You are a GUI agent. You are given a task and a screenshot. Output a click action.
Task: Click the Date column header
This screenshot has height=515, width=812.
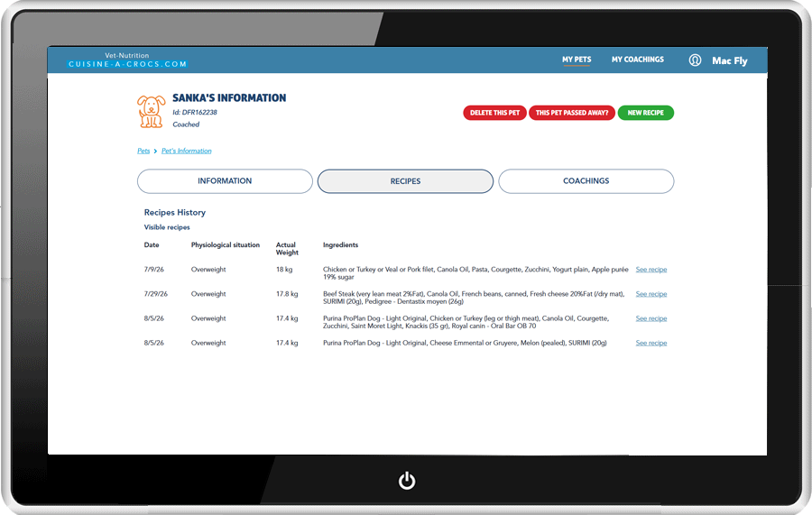[x=152, y=244]
